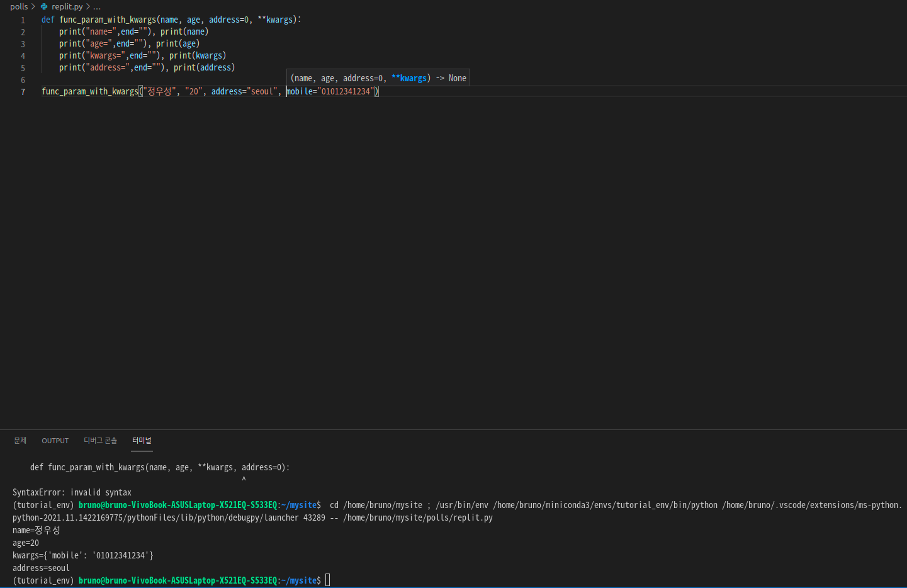The image size is (907, 588).
Task: Click the def keyword on line 1
Action: pos(48,20)
